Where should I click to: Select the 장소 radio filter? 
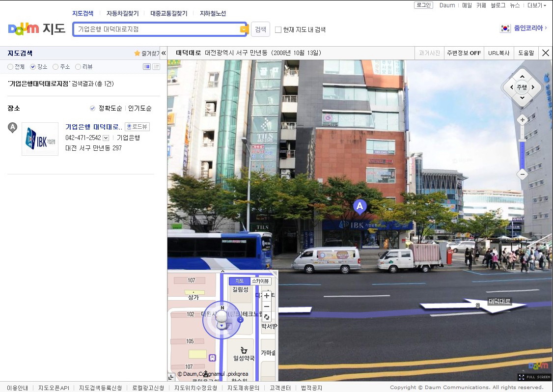[x=33, y=67]
